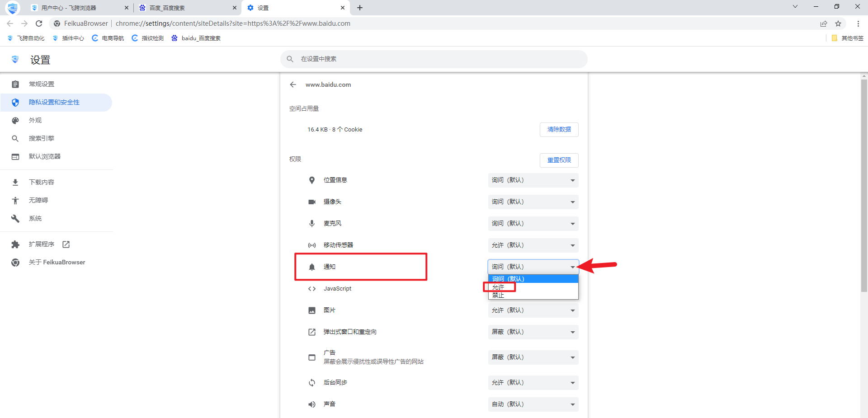Open the 麦克风 permission dropdown
The height and width of the screenshot is (418, 868).
(533, 224)
